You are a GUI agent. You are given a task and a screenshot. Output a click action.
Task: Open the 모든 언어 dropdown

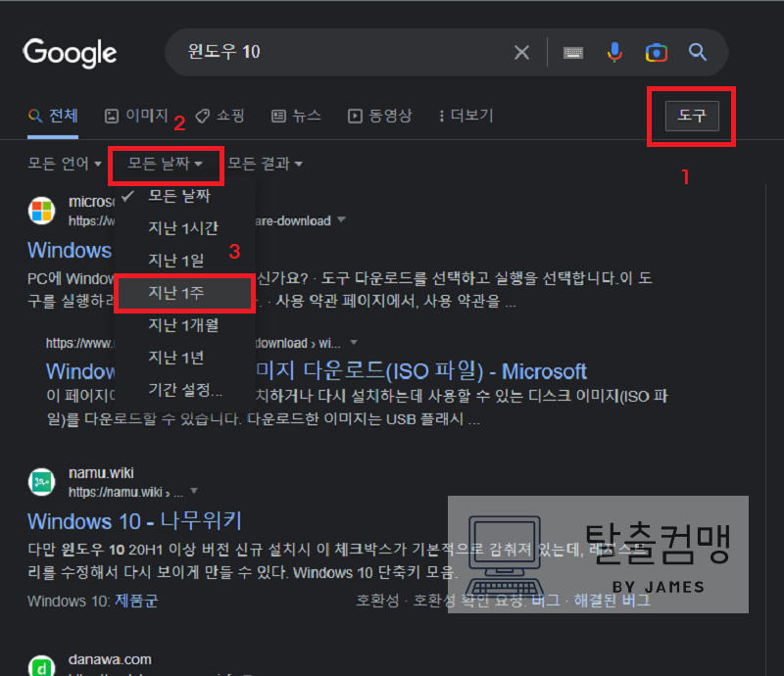pyautogui.click(x=65, y=164)
